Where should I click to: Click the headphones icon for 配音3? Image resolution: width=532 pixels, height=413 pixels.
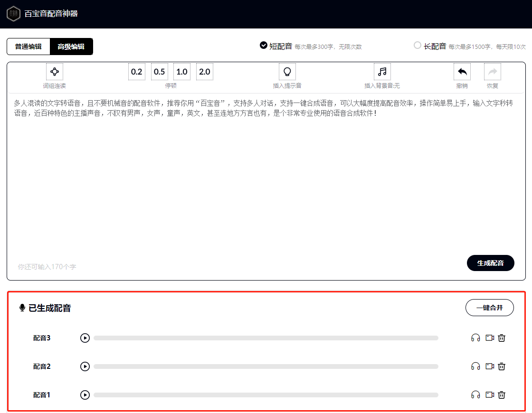(x=475, y=338)
